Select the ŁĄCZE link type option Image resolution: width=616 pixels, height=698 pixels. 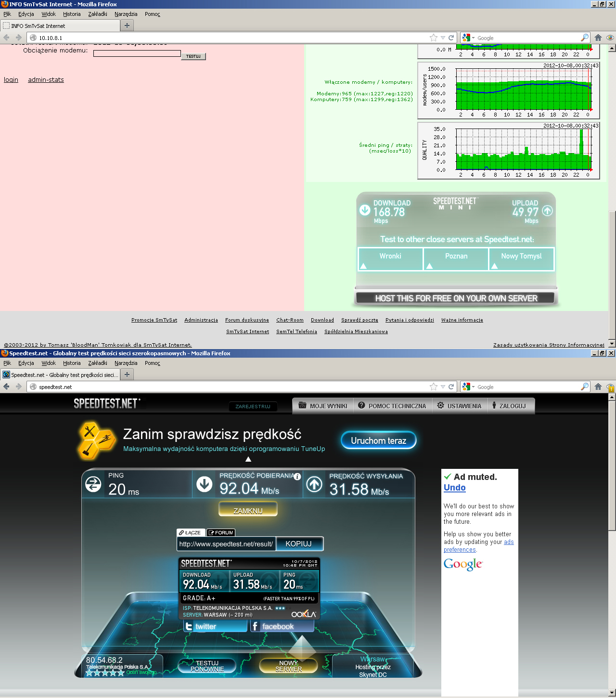[x=190, y=532]
